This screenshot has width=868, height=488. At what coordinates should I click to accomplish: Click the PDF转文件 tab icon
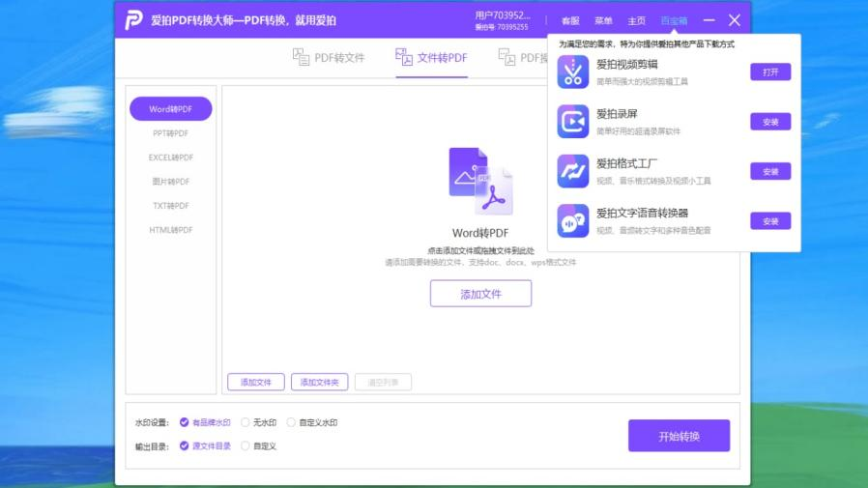point(301,57)
